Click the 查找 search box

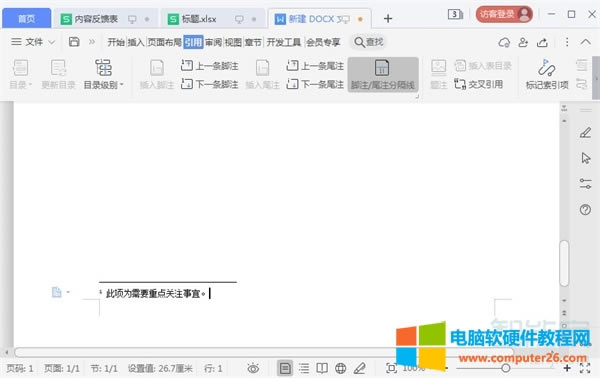369,42
